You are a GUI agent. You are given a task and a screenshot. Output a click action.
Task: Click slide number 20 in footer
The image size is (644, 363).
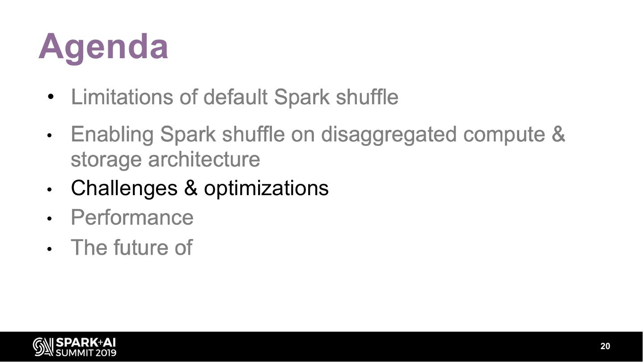click(605, 346)
